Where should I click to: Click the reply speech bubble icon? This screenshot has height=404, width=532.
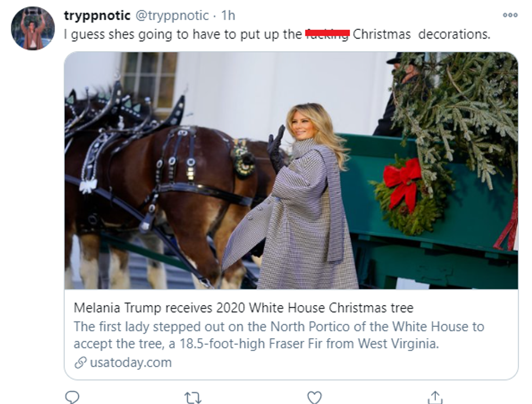click(72, 397)
